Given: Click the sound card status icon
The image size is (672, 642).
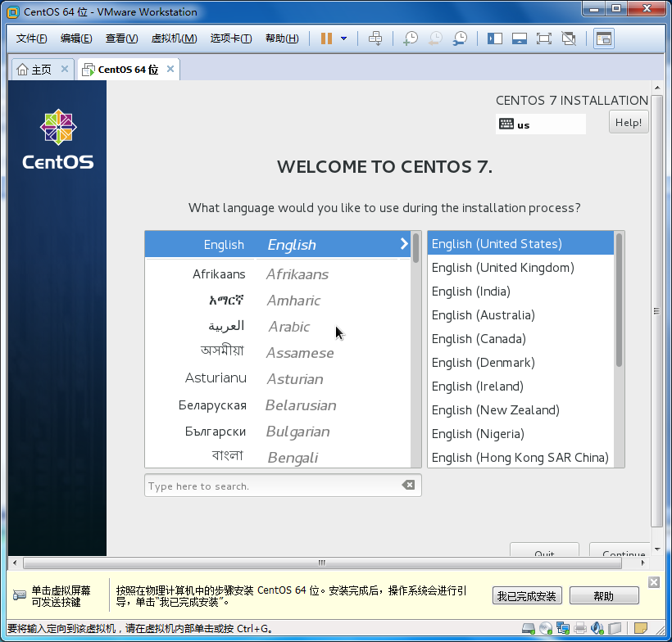Looking at the screenshot, I should [597, 629].
